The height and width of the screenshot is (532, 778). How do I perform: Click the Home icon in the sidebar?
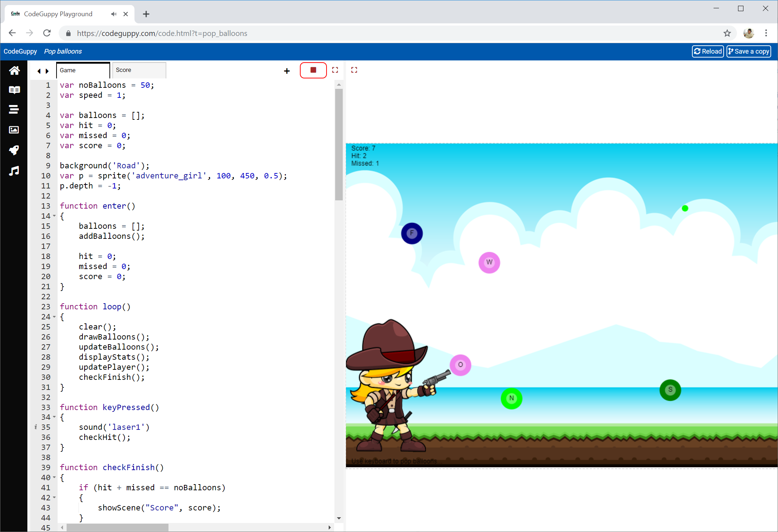(14, 71)
